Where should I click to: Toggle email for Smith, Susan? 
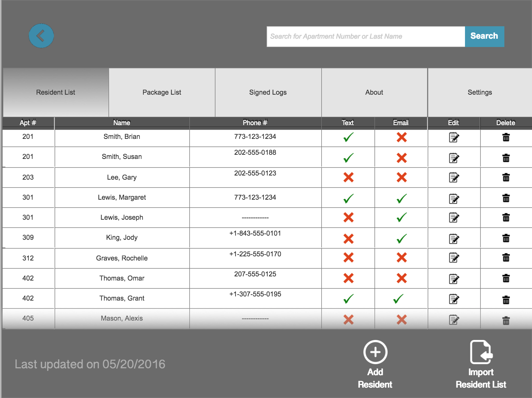point(401,158)
